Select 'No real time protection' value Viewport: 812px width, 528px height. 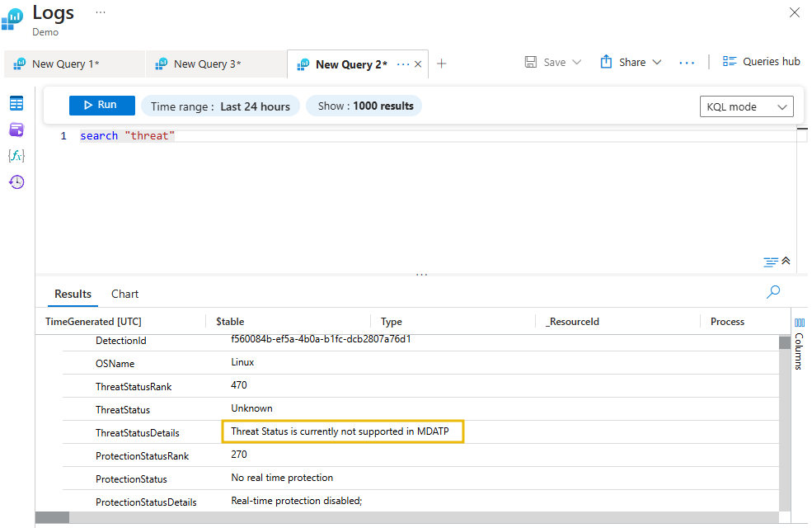click(282, 478)
